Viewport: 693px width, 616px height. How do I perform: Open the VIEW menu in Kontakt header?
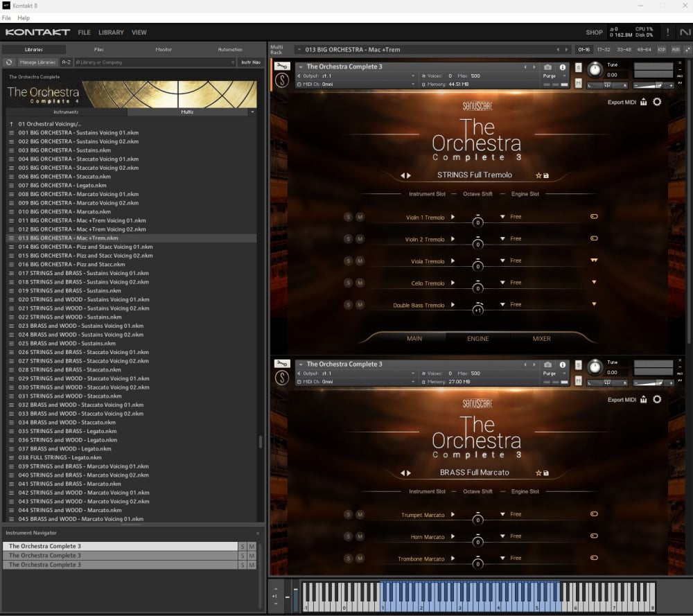click(x=139, y=33)
